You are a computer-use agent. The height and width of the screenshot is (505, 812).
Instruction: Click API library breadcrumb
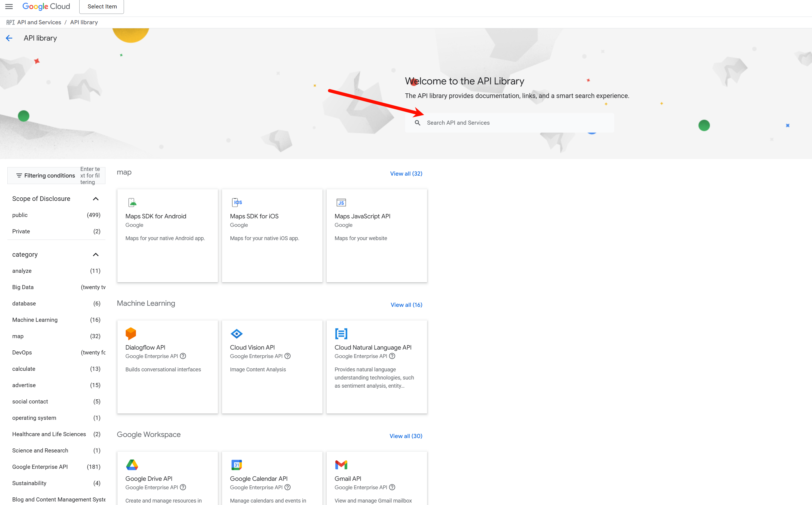click(x=84, y=22)
